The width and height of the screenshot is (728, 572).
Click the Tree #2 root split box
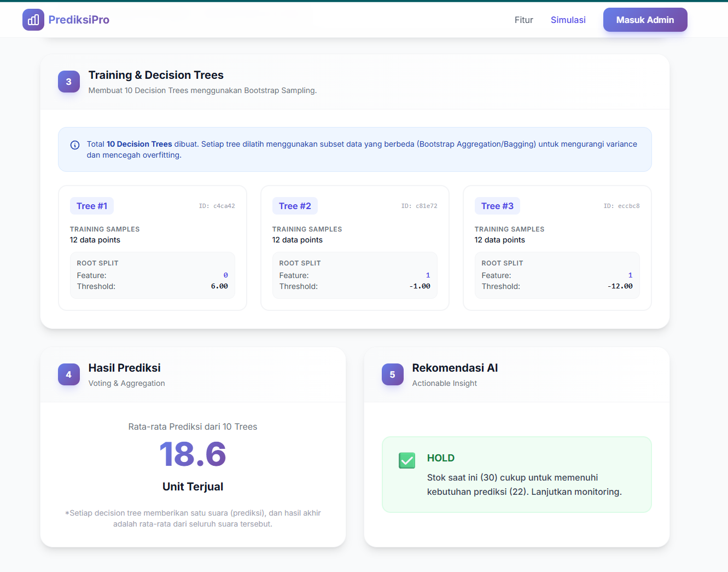pos(354,275)
